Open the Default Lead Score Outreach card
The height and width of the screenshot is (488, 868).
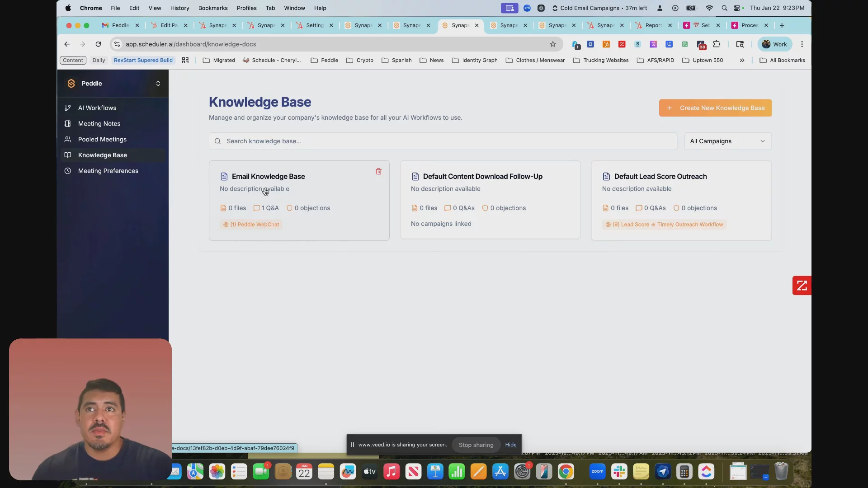[660, 177]
